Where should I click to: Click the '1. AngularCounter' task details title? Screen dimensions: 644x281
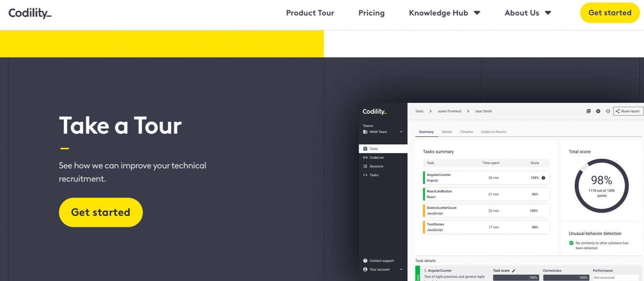click(x=438, y=271)
